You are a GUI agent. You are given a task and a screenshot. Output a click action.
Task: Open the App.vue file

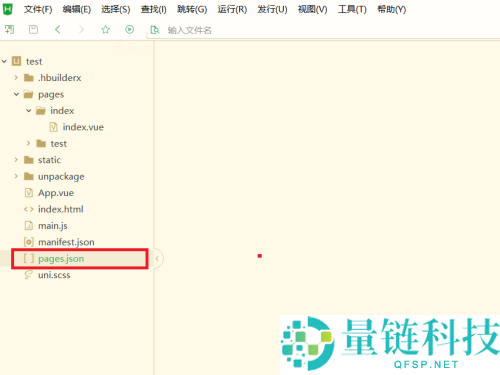tap(56, 193)
